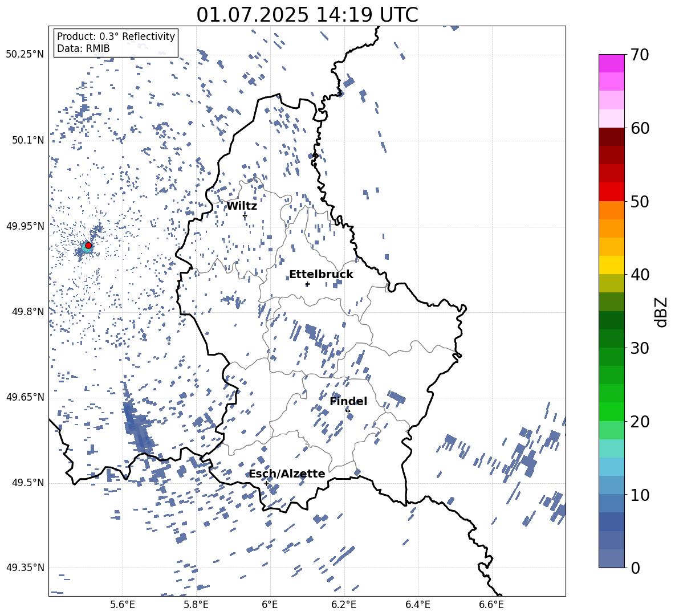
Task: Click the 49.8°N latitude tick label
Action: point(28,312)
